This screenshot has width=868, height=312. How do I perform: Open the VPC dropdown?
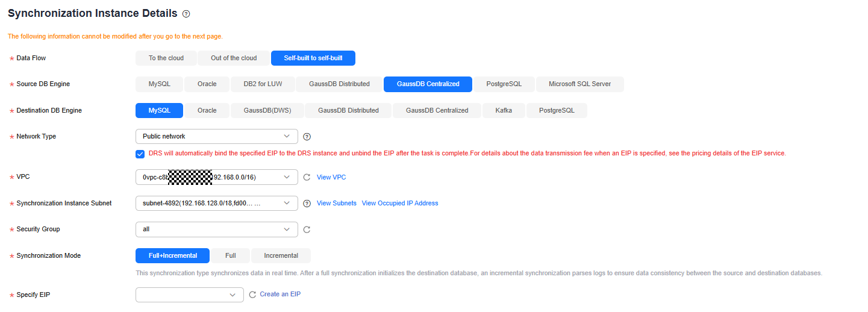point(217,177)
